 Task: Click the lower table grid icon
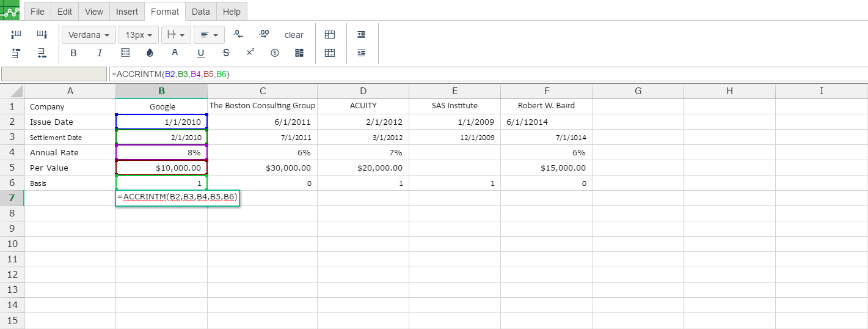[x=330, y=53]
